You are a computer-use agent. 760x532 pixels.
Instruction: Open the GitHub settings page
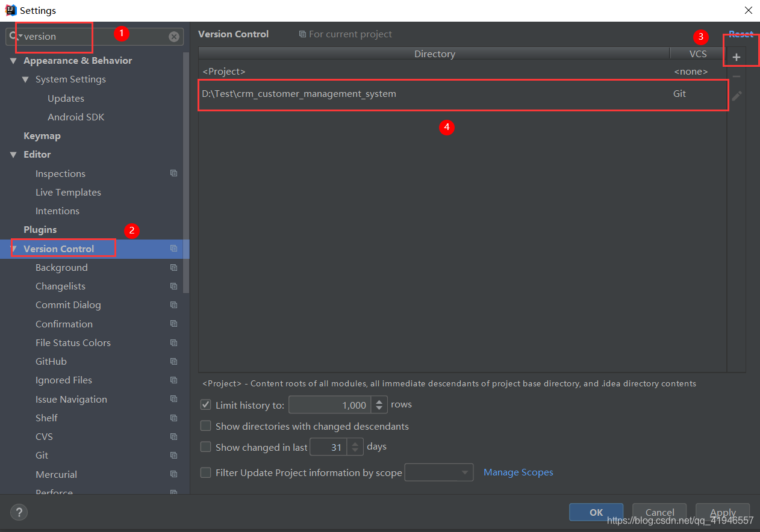pyautogui.click(x=51, y=361)
